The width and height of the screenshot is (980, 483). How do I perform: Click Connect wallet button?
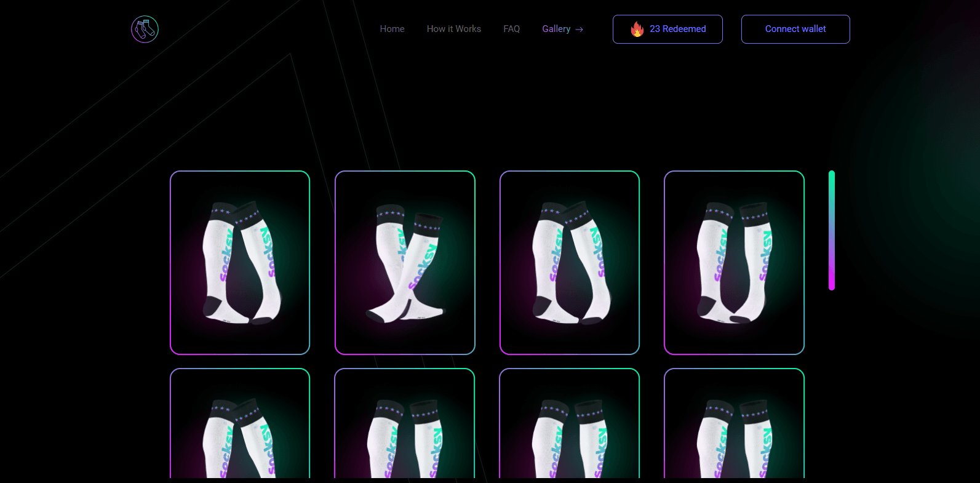point(795,29)
